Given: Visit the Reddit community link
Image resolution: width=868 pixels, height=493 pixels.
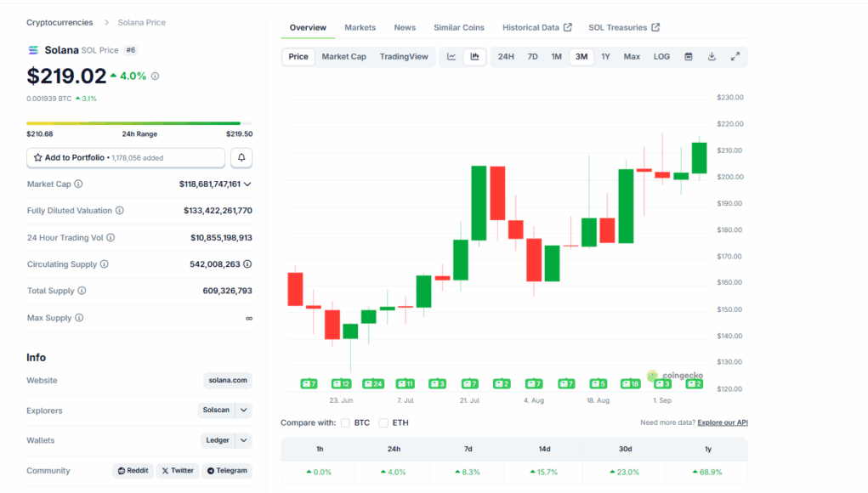Looking at the screenshot, I should tap(133, 471).
